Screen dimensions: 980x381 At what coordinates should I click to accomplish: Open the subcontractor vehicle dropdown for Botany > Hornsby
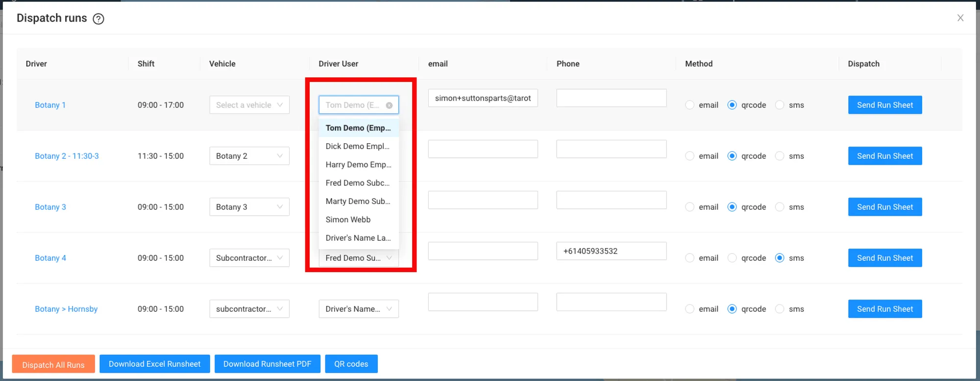click(249, 309)
